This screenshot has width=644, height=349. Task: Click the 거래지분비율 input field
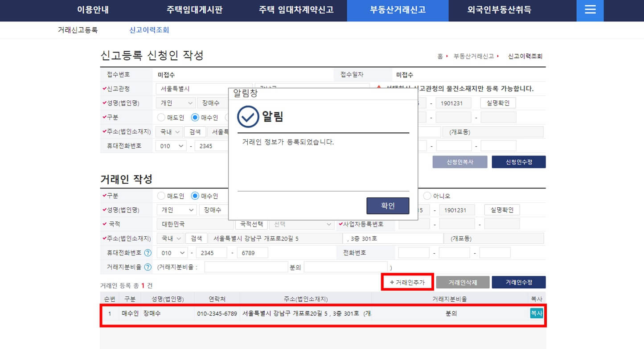[x=246, y=267]
